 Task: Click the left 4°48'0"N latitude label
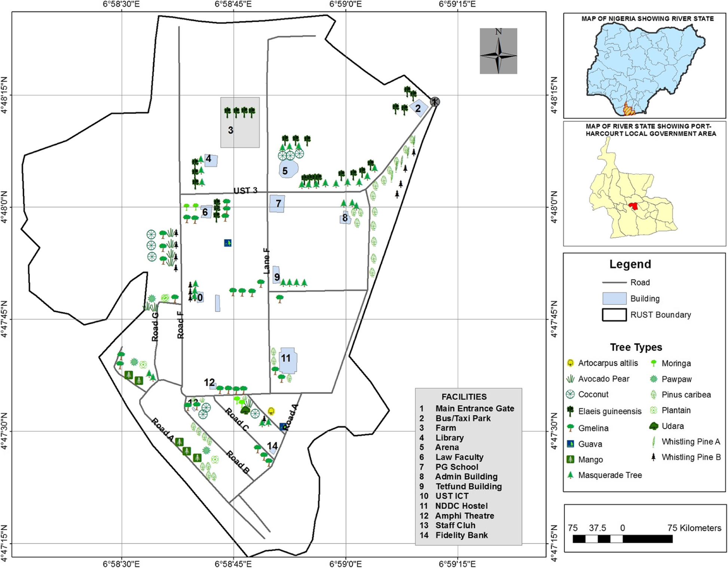[x=4, y=207]
